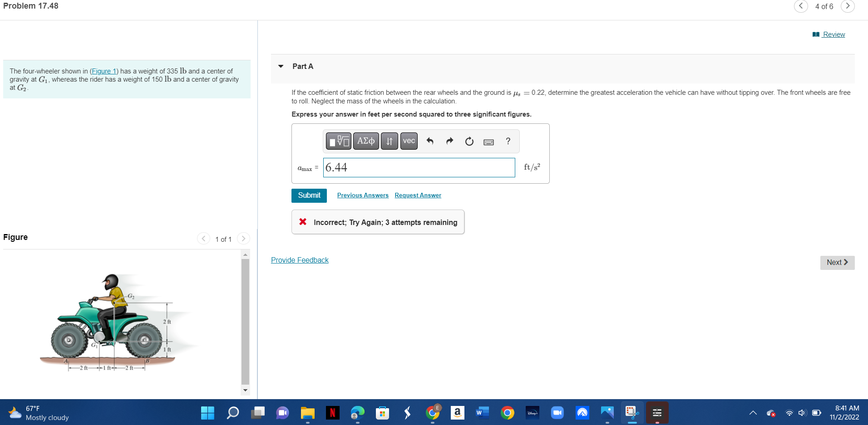Open help with the question mark icon
This screenshot has height=425, width=868.
[x=508, y=141]
